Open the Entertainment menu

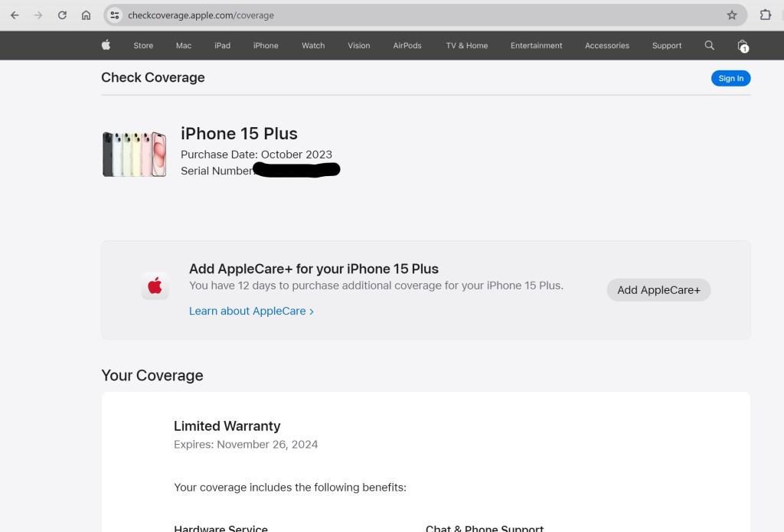coord(536,45)
